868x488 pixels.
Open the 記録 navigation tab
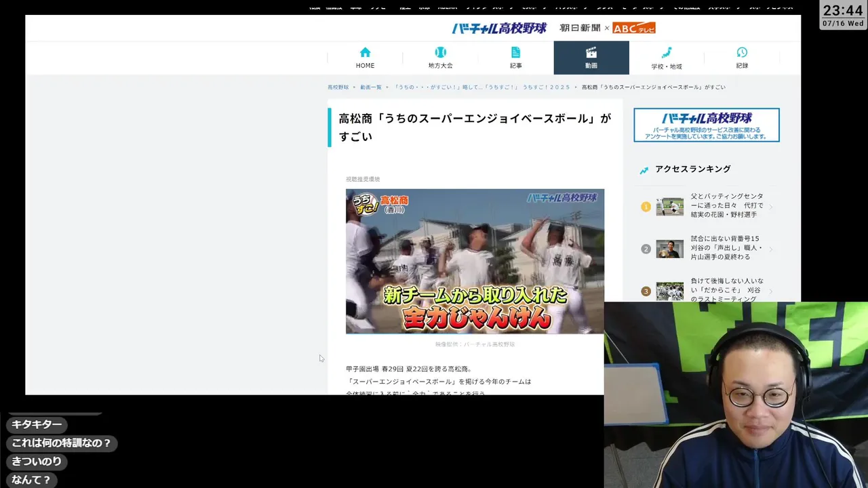tap(742, 58)
